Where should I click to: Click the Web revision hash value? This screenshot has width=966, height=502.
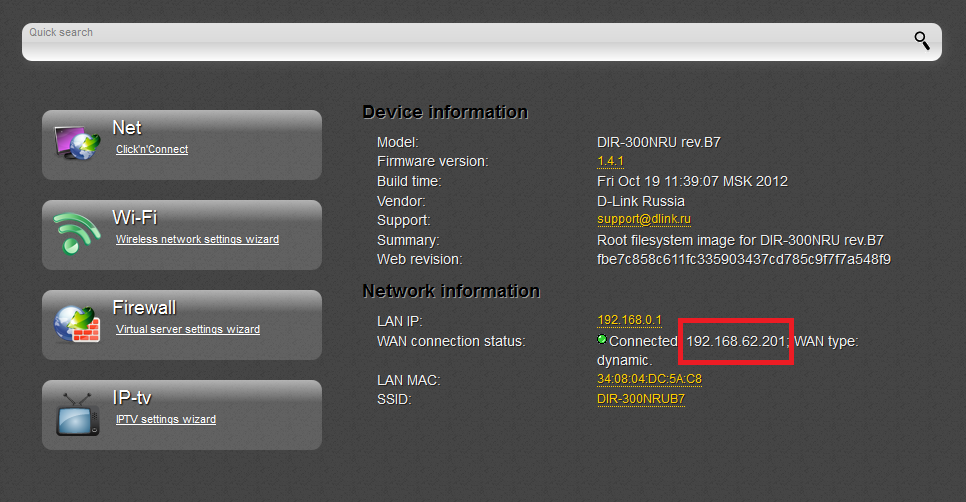click(744, 259)
